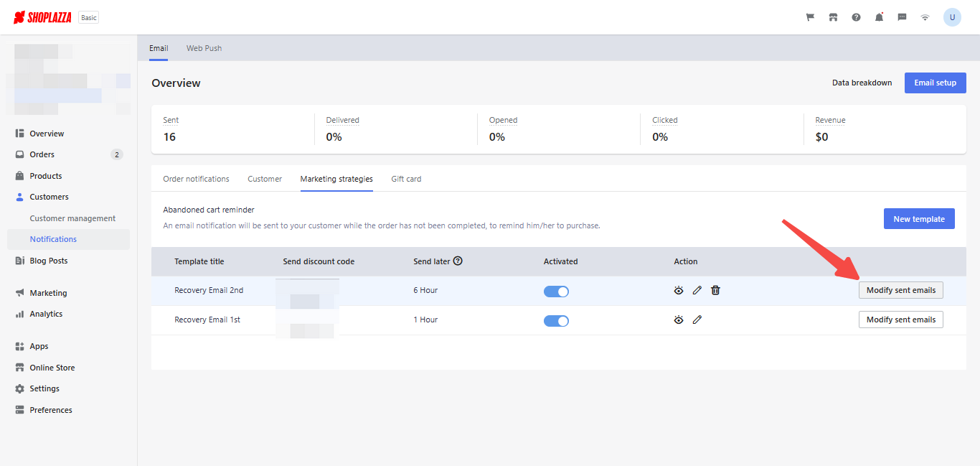
Task: Click the Apps grid icon
Action: pos(20,346)
